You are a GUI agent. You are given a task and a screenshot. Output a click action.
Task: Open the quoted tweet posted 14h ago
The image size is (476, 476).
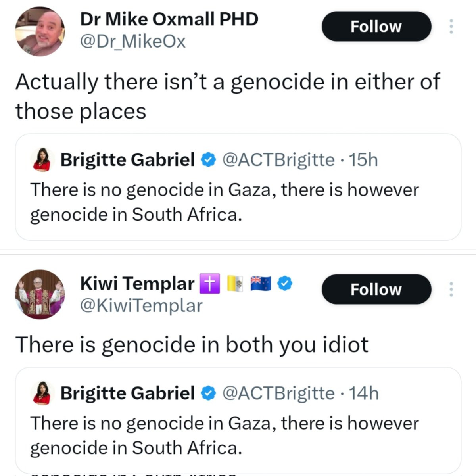coord(238,436)
